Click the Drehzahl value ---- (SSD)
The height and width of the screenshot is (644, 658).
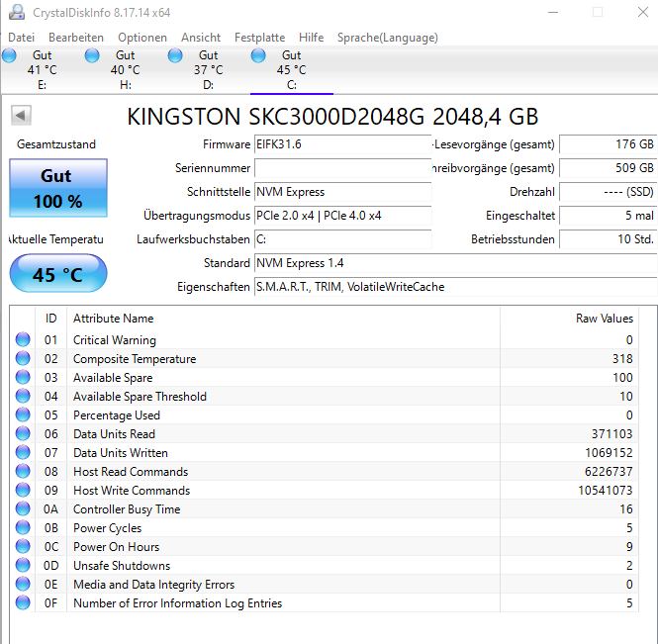coord(609,192)
